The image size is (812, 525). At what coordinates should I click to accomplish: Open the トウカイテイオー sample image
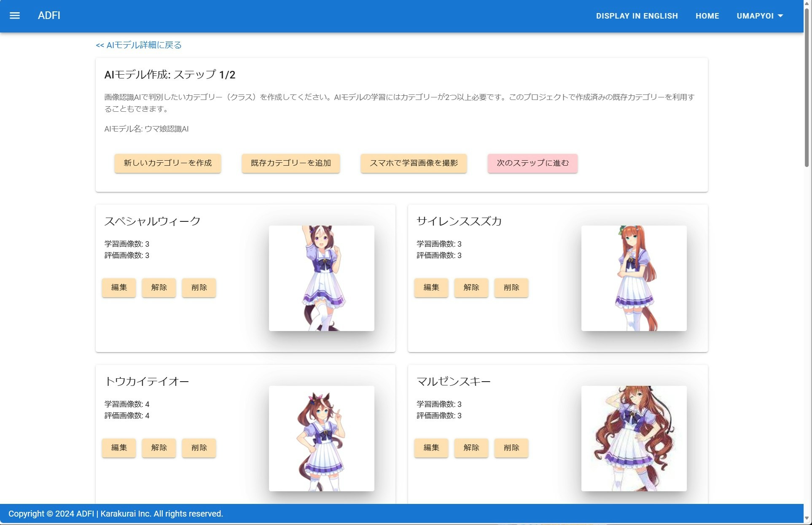(x=321, y=439)
